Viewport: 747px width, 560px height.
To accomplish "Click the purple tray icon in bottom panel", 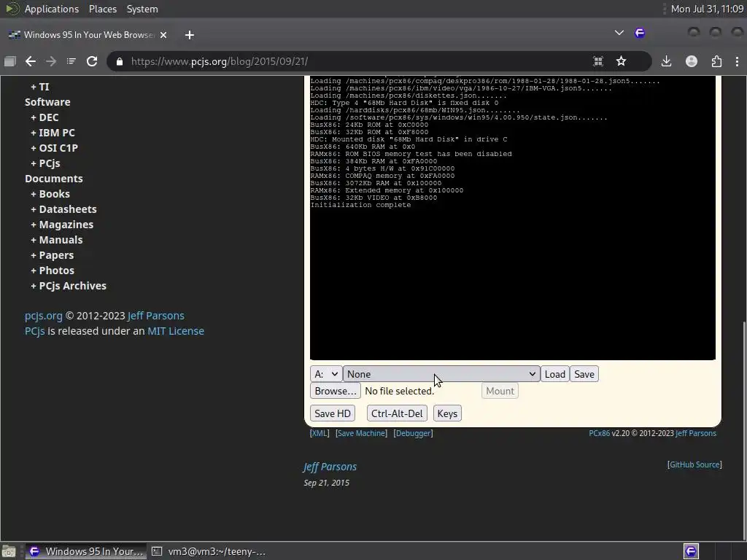I will [691, 551].
